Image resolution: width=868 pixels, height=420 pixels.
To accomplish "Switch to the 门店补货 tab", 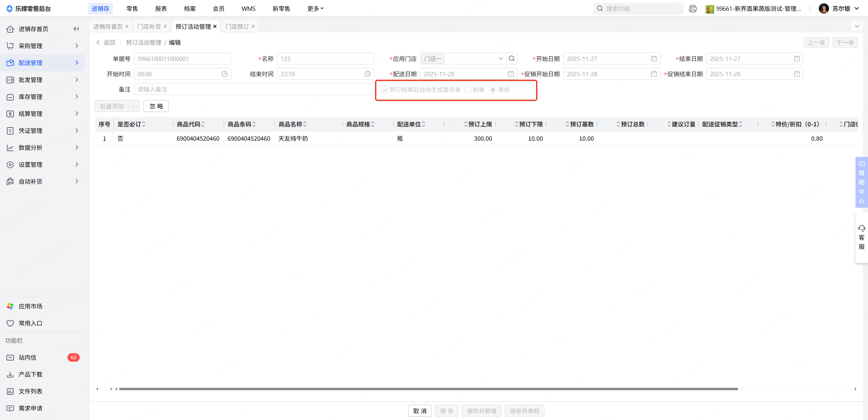I will pos(149,26).
